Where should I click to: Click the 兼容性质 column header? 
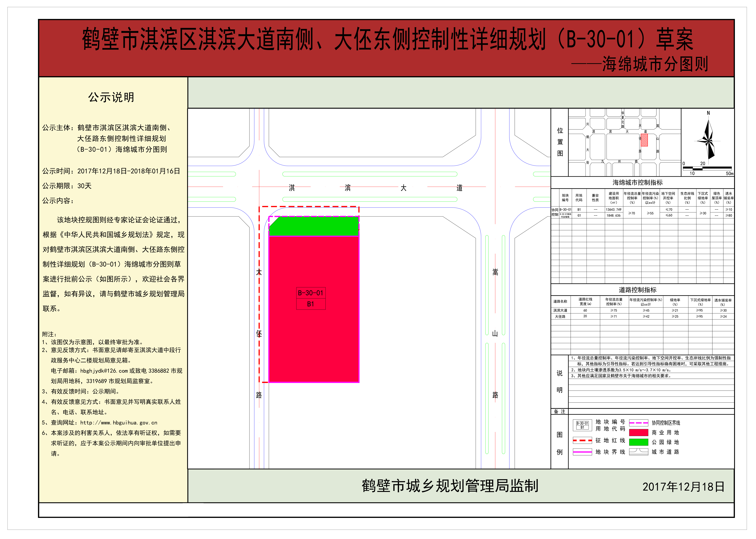(595, 198)
